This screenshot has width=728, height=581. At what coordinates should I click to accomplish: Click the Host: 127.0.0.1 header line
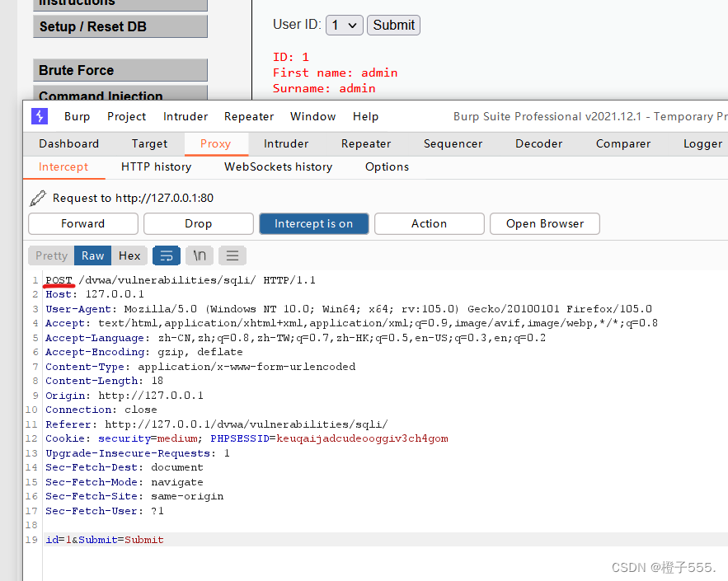tap(95, 294)
